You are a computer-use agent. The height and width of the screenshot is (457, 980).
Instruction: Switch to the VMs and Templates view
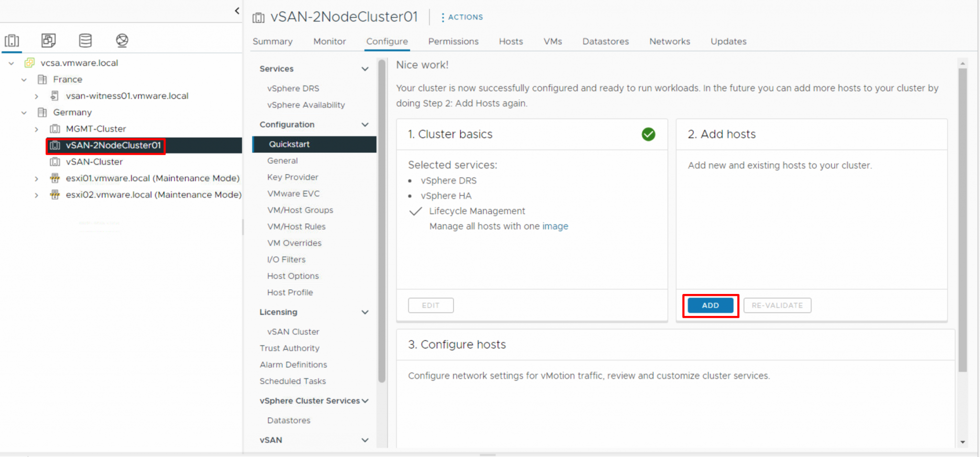pyautogui.click(x=48, y=40)
